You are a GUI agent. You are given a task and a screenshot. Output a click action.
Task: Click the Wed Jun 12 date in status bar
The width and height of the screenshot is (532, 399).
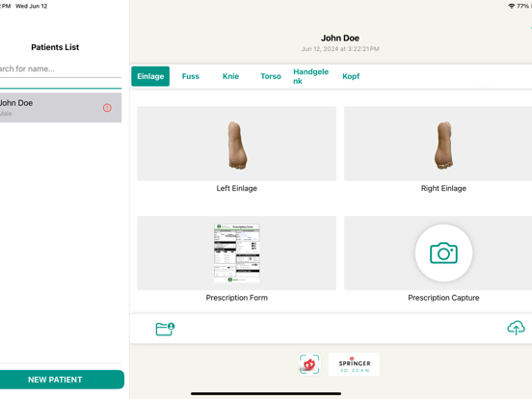[x=31, y=6]
